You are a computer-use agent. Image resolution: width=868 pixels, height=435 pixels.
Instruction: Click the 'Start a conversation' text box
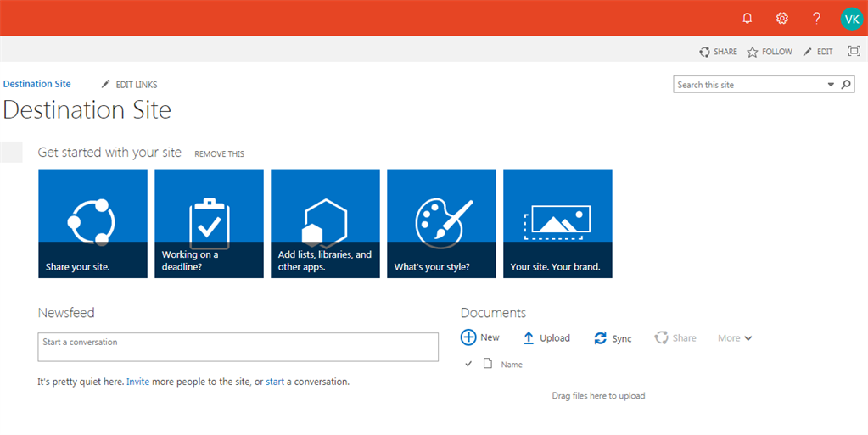tap(238, 347)
